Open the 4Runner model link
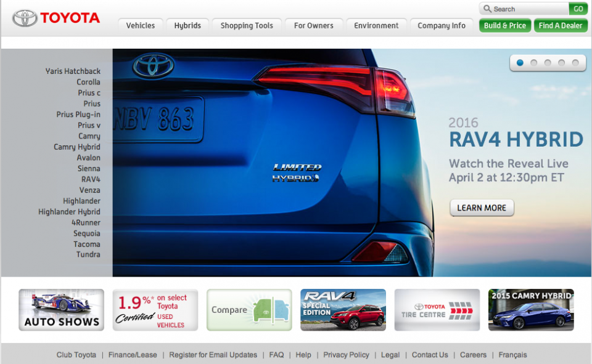This screenshot has height=364, width=592. point(86,222)
